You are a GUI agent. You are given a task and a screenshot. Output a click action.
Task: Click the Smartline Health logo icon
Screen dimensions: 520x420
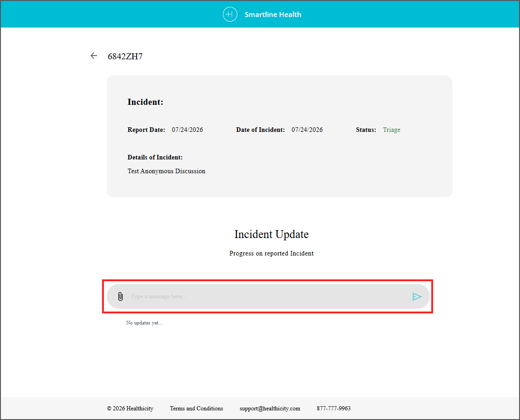[230, 14]
